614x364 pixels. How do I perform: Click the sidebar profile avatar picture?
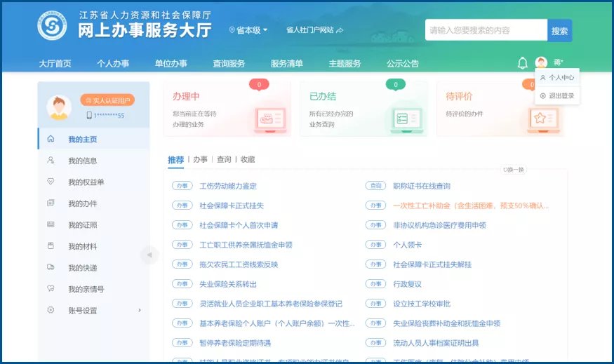(59, 107)
